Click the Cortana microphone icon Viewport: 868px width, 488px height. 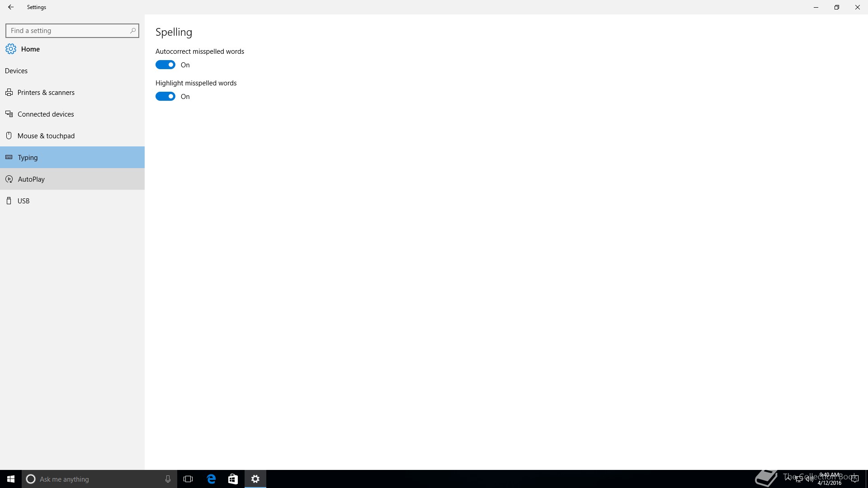coord(168,479)
